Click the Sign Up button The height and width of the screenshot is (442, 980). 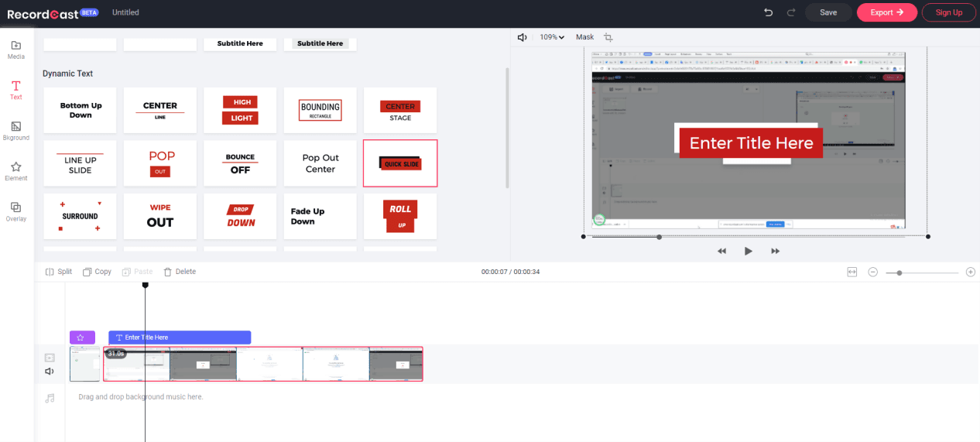tap(948, 12)
